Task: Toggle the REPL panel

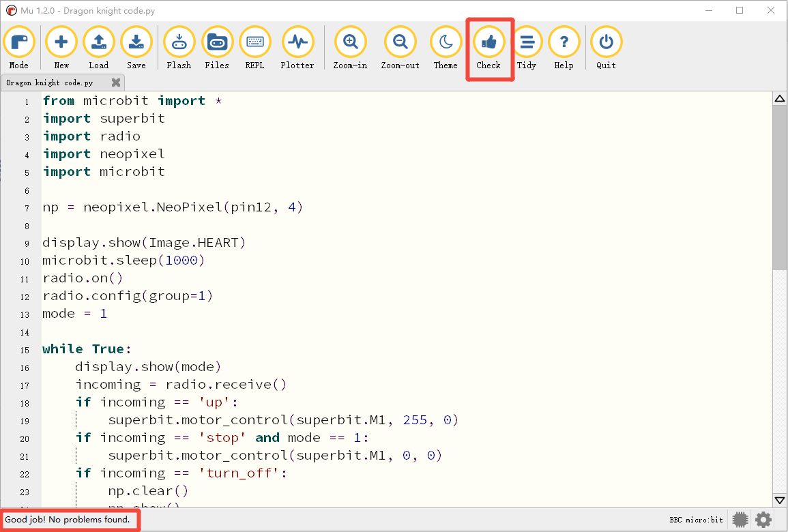Action: tap(254, 48)
